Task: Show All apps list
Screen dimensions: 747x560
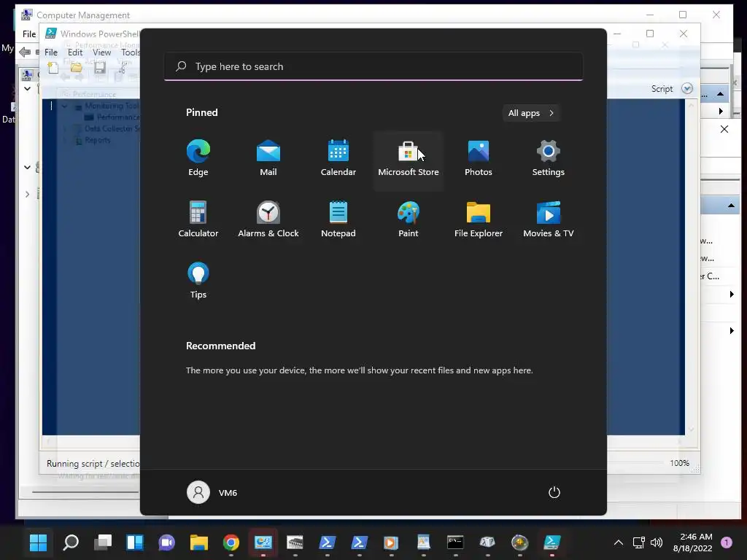Action: click(x=531, y=113)
